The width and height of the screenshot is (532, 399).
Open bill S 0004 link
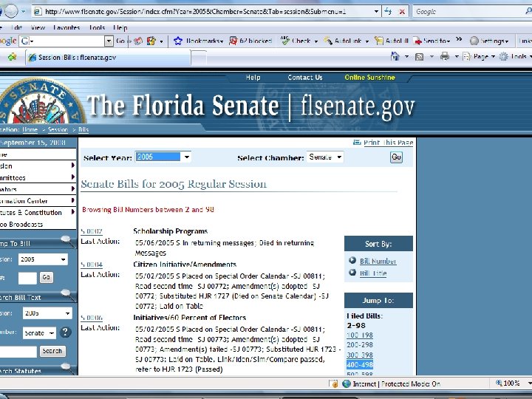(92, 265)
